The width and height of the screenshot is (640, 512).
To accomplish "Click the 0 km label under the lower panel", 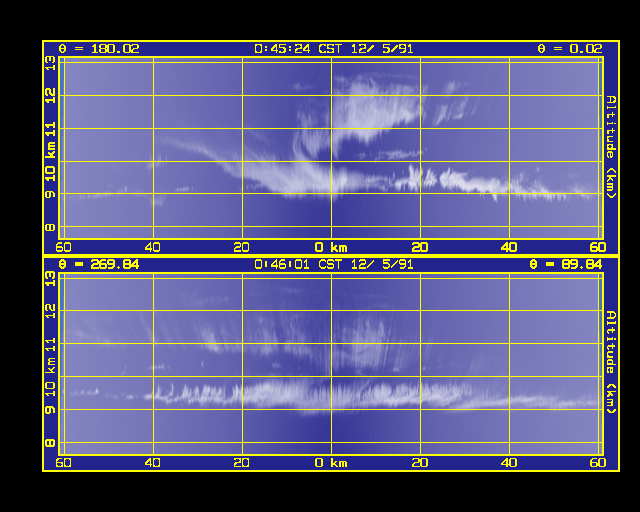I will click(331, 463).
